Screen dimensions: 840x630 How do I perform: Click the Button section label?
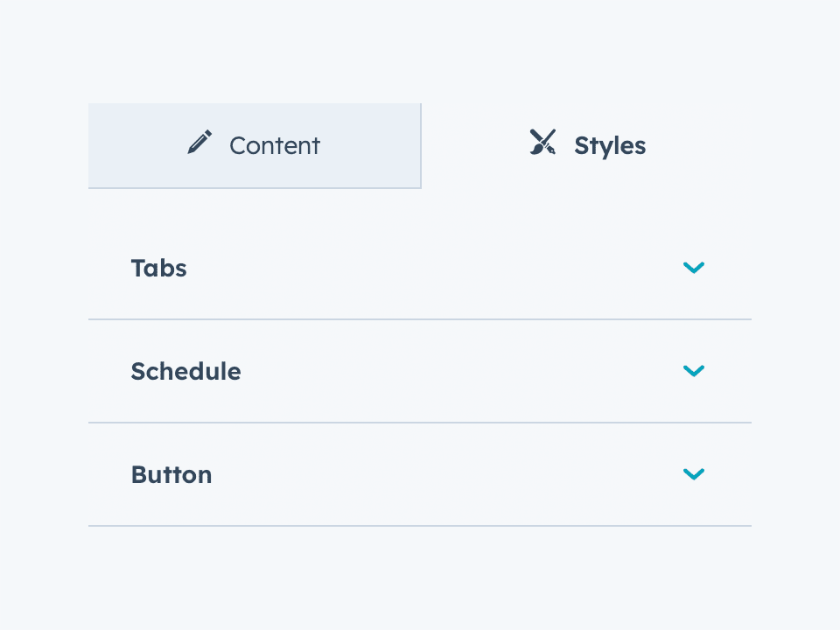coord(171,474)
